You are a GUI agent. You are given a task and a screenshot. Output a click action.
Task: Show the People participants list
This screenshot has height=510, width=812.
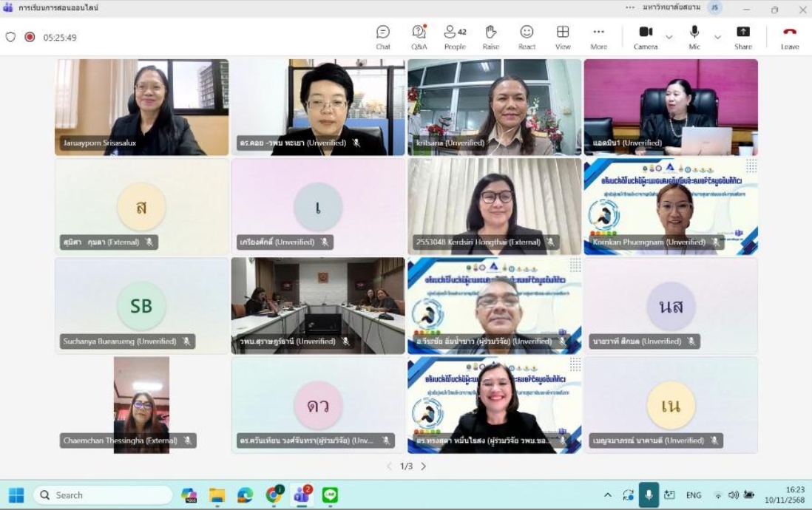pos(455,36)
